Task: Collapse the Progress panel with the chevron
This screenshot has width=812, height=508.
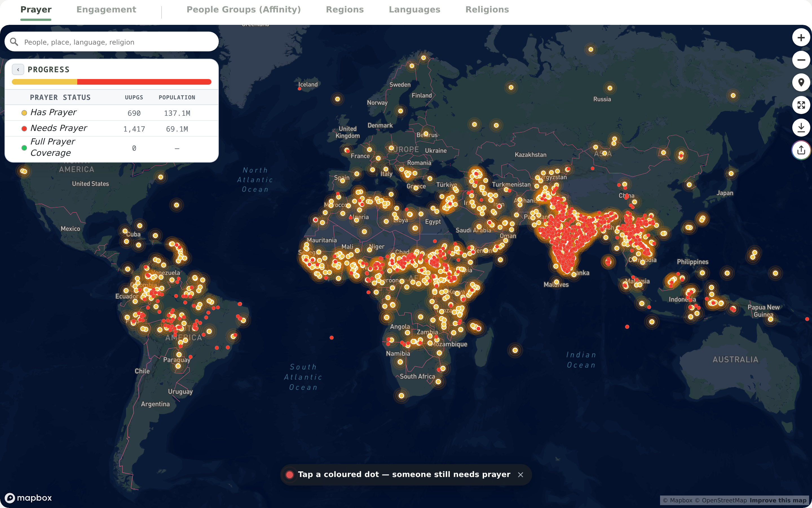Action: point(18,69)
